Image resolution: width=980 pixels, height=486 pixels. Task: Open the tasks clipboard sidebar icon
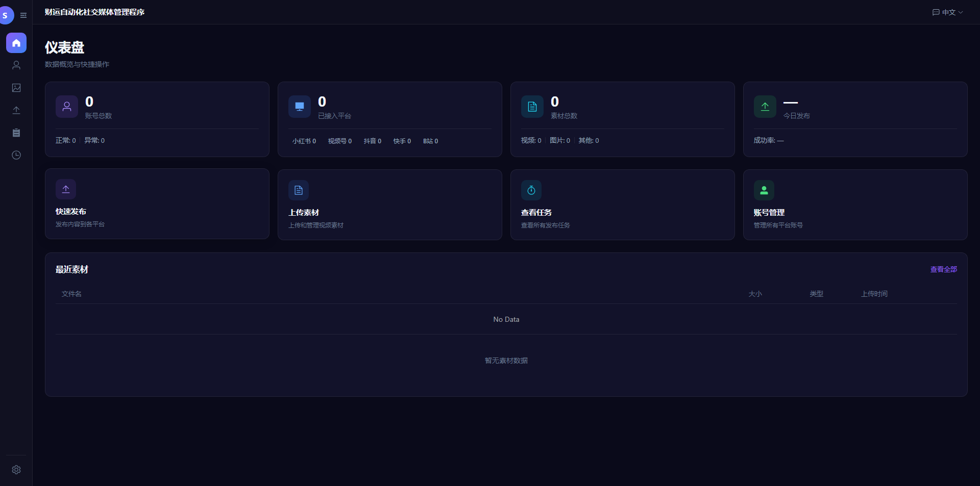pyautogui.click(x=16, y=133)
